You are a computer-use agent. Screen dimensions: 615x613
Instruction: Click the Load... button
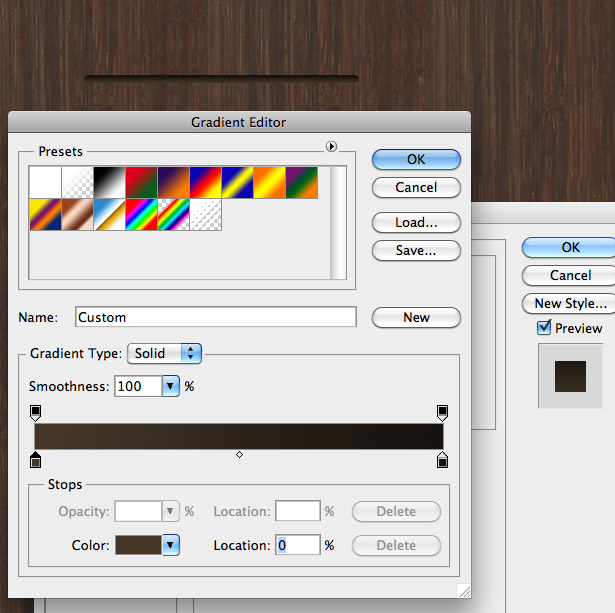point(416,222)
